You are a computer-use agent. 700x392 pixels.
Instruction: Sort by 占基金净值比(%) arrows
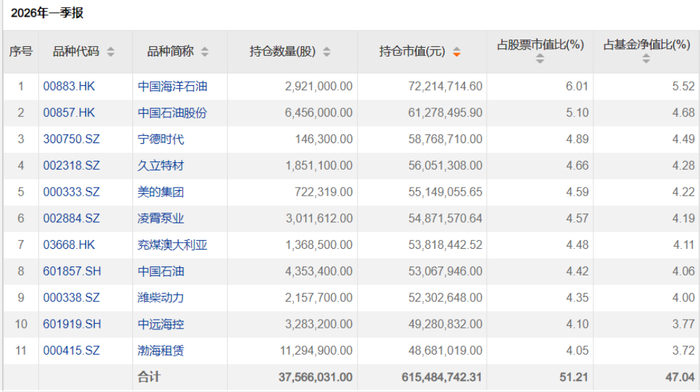tap(646, 58)
